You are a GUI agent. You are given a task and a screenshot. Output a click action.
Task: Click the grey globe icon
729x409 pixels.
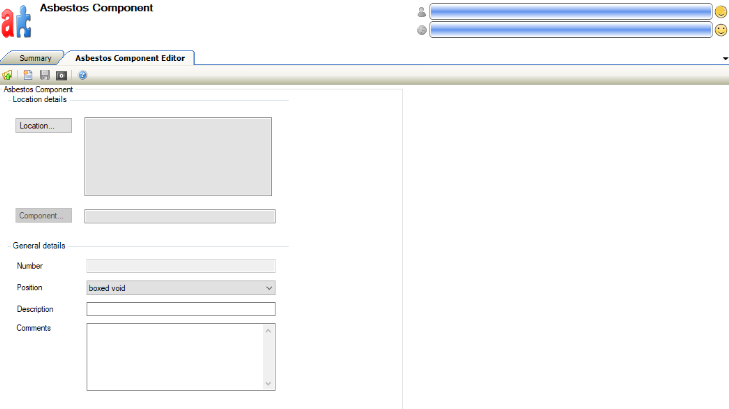421,30
